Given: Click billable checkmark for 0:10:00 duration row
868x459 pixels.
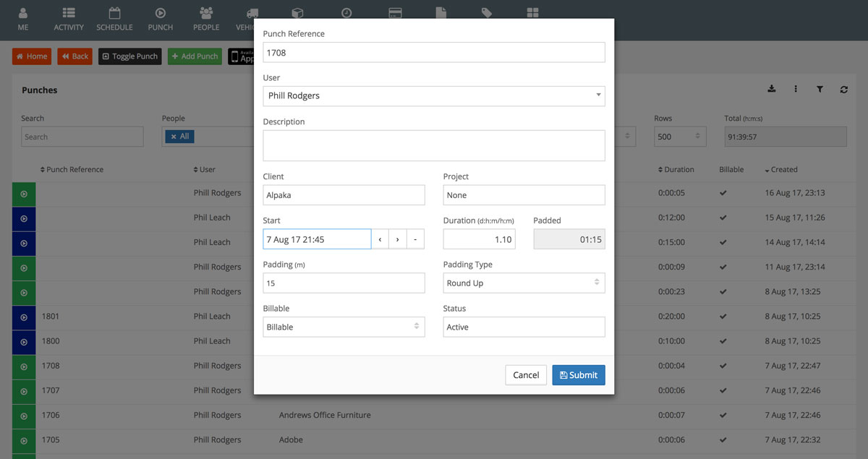Looking at the screenshot, I should pos(723,341).
